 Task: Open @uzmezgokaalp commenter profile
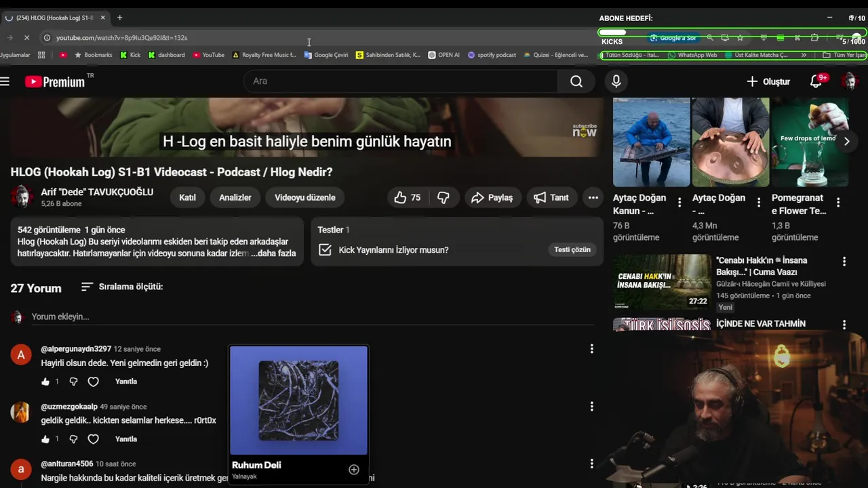click(69, 407)
